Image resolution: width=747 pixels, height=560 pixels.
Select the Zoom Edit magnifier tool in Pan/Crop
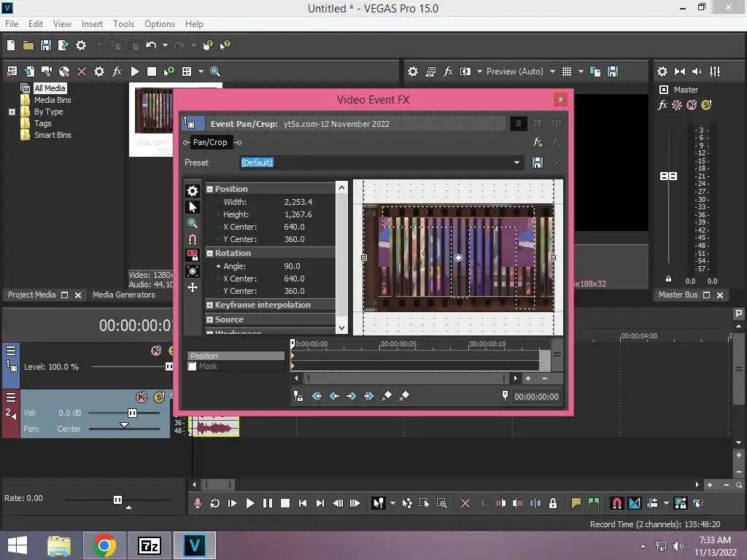[x=193, y=223]
